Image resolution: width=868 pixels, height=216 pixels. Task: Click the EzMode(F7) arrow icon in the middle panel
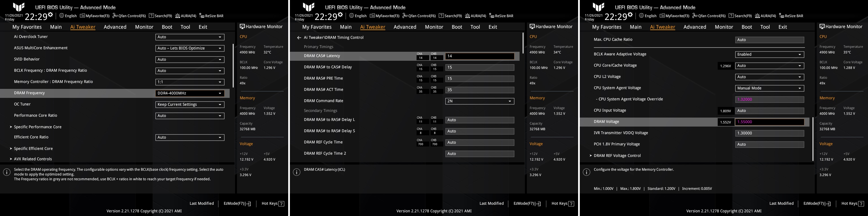point(538,204)
